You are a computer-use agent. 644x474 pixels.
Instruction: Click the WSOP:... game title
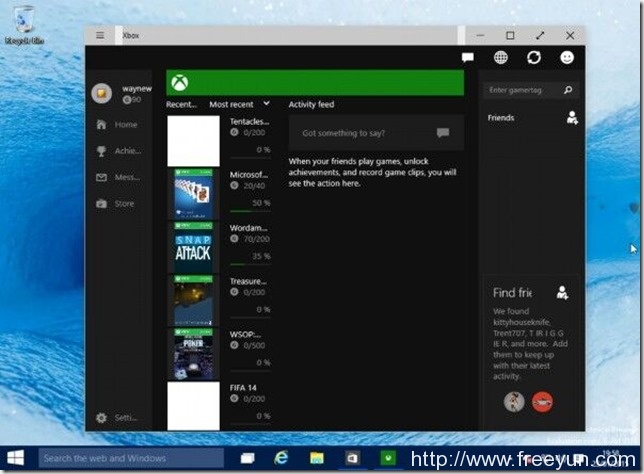click(245, 334)
